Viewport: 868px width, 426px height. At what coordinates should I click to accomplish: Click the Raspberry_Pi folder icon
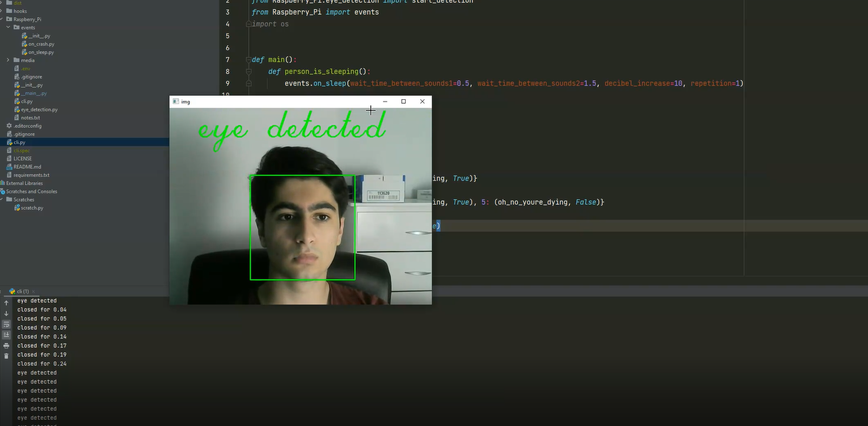pos(9,19)
